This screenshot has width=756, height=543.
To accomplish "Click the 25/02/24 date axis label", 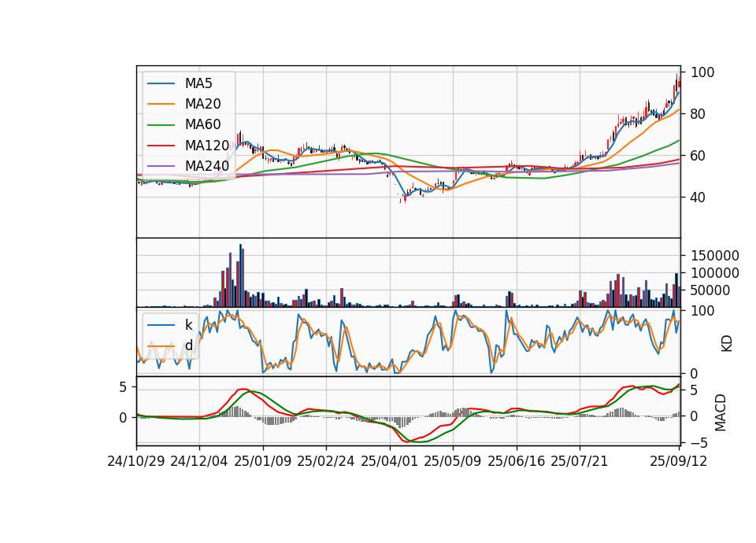I will 326,461.
